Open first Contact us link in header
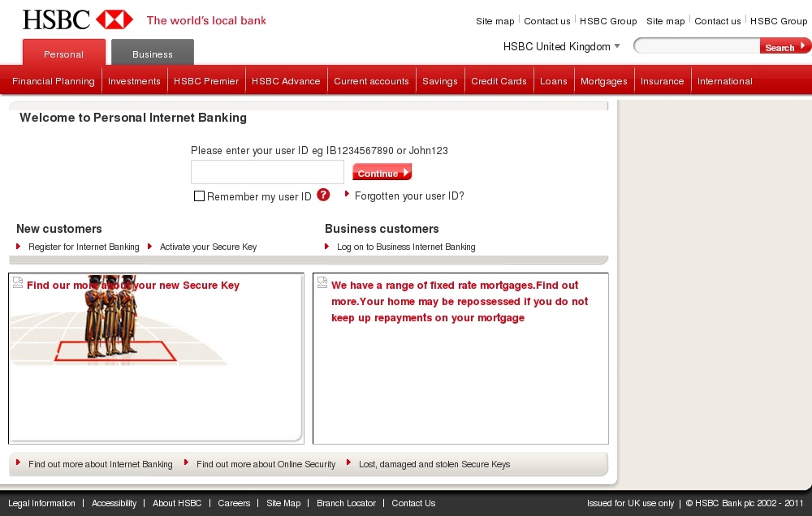812x516 pixels. 546,21
